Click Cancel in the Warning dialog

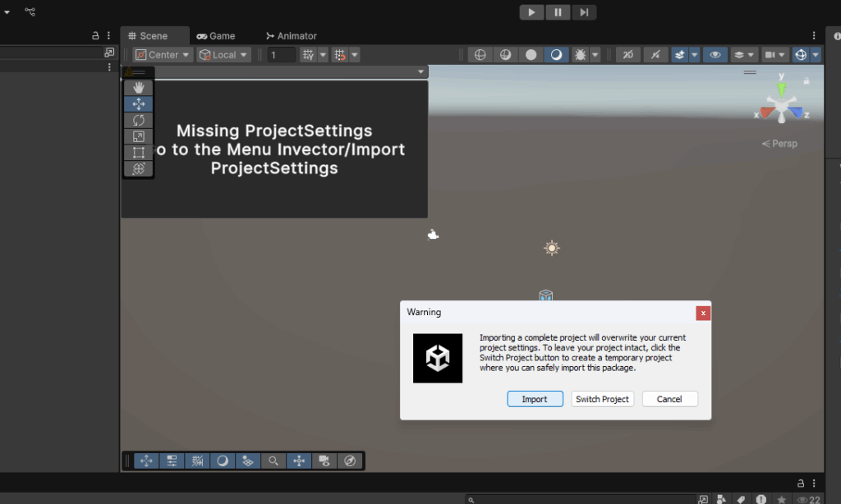[669, 399]
